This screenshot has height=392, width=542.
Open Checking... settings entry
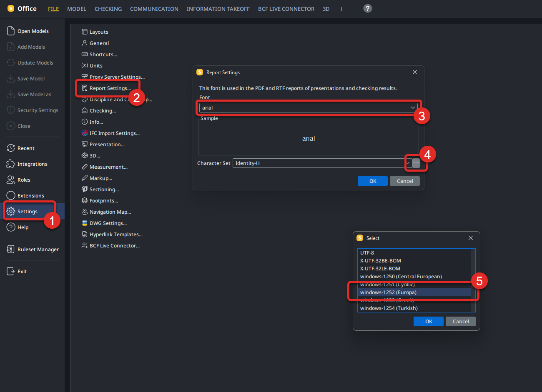103,111
